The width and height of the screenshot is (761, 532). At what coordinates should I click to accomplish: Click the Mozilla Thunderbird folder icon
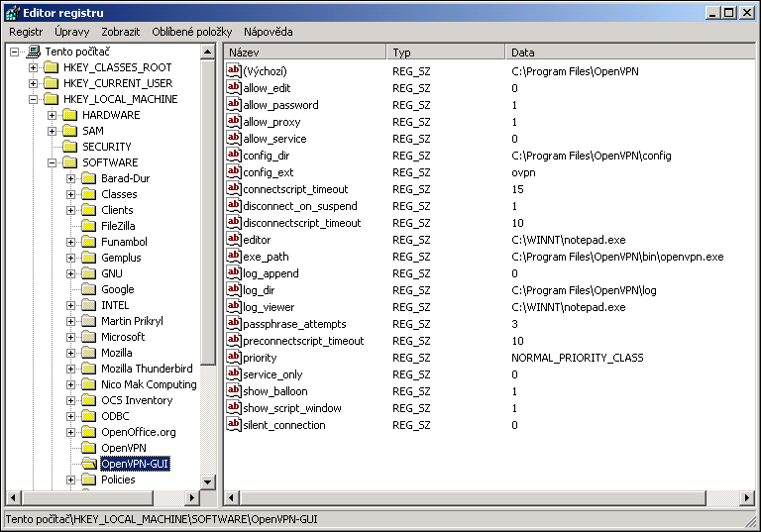pyautogui.click(x=89, y=369)
